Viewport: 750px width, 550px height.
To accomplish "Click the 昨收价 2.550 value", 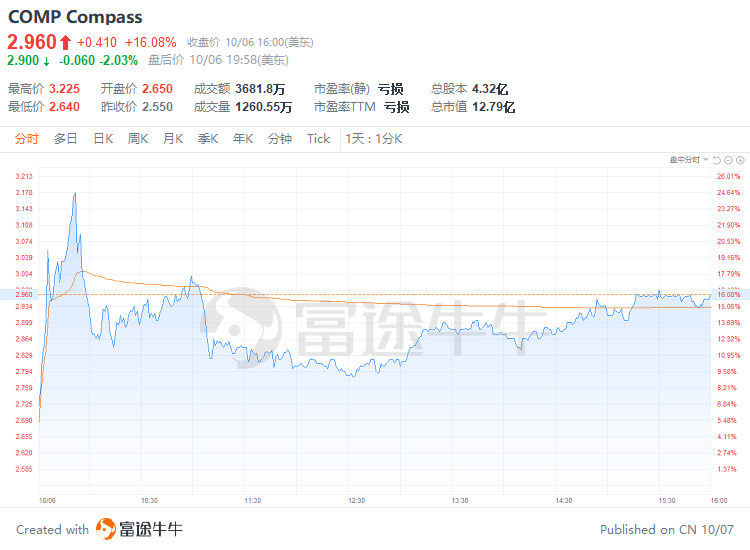I will point(157,107).
